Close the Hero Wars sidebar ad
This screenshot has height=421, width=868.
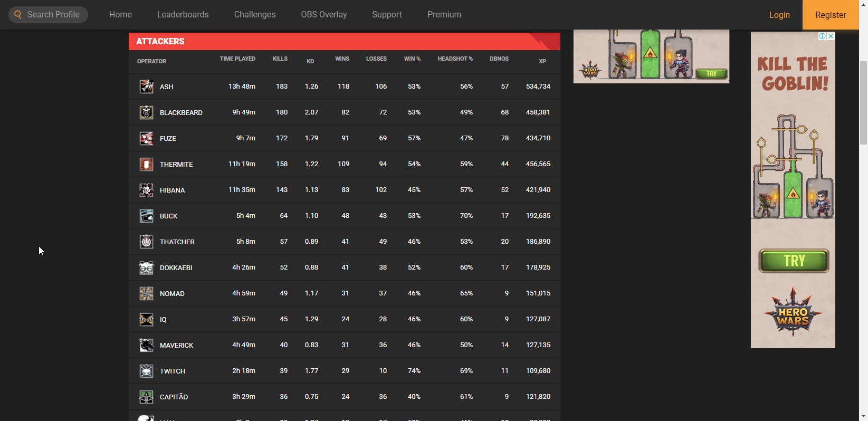coord(831,36)
